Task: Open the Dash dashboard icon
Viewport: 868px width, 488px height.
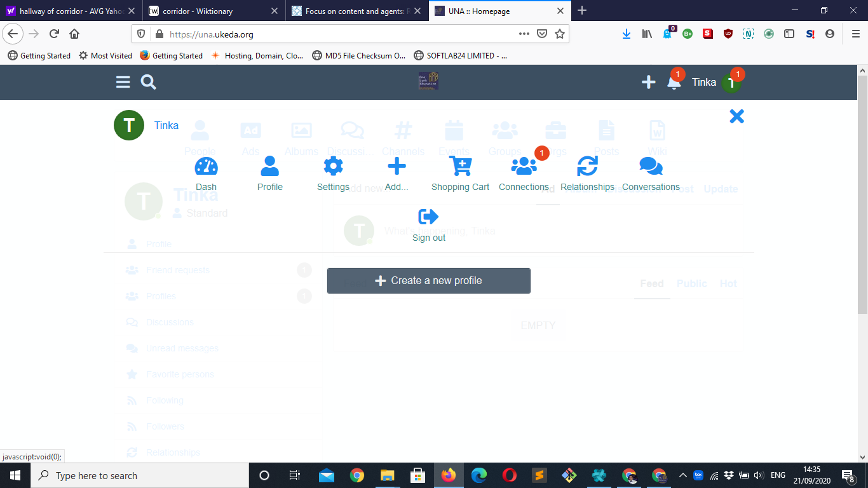Action: 206,167
